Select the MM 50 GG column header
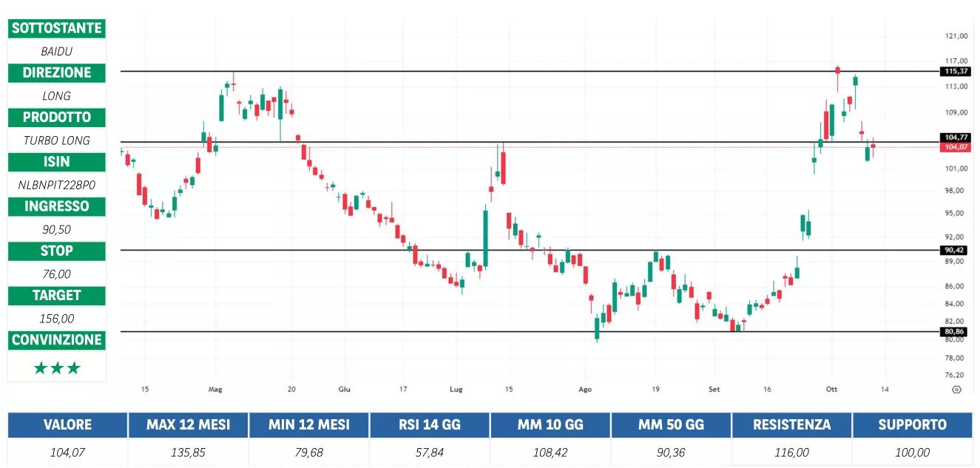The width and height of the screenshot is (980, 468). (671, 425)
